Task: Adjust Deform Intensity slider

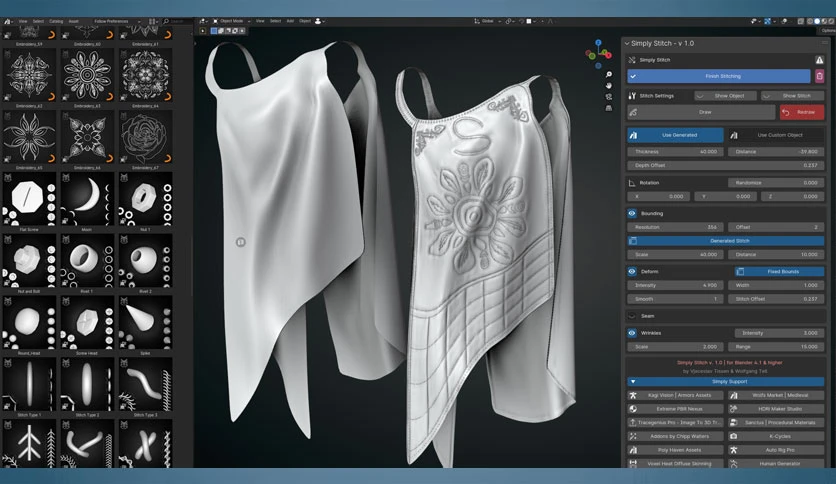Action: (x=676, y=285)
